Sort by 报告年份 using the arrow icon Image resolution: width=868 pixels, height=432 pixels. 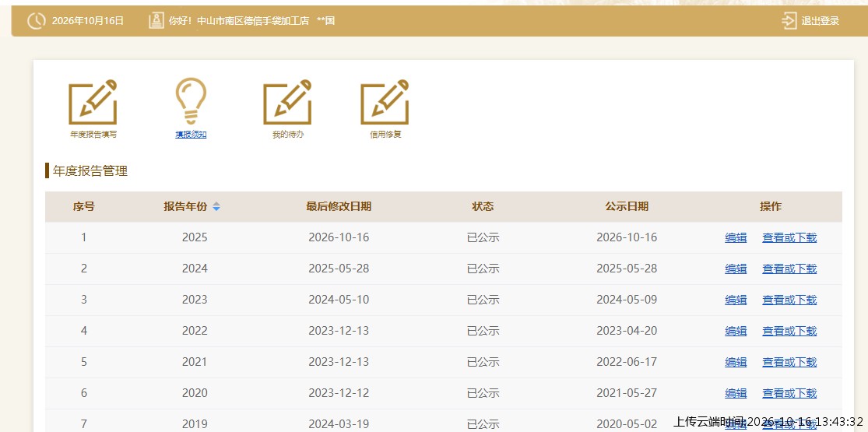(216, 206)
